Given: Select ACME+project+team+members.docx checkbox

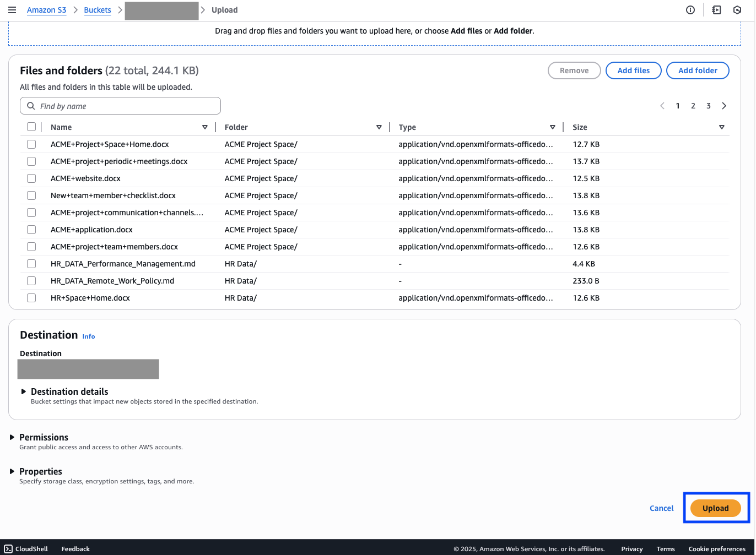Looking at the screenshot, I should [31, 247].
